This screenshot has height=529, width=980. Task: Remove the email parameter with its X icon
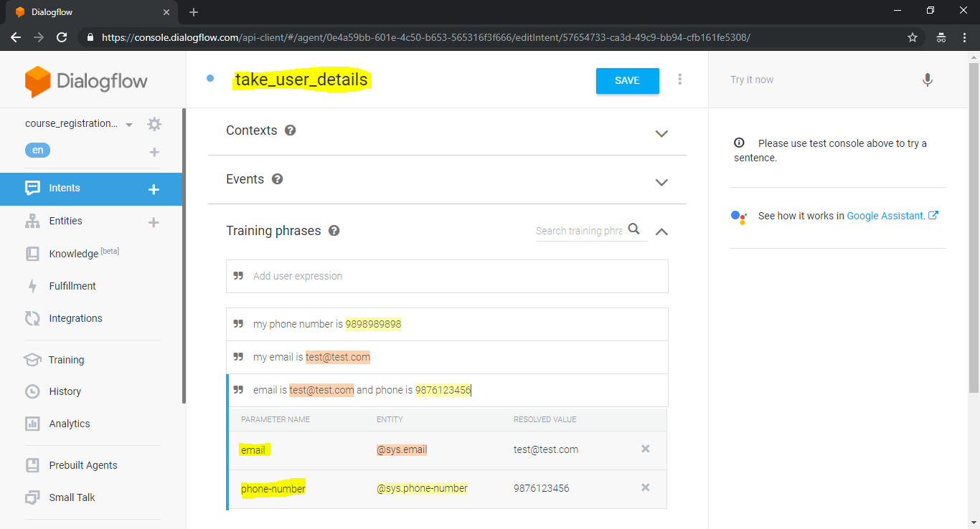645,449
